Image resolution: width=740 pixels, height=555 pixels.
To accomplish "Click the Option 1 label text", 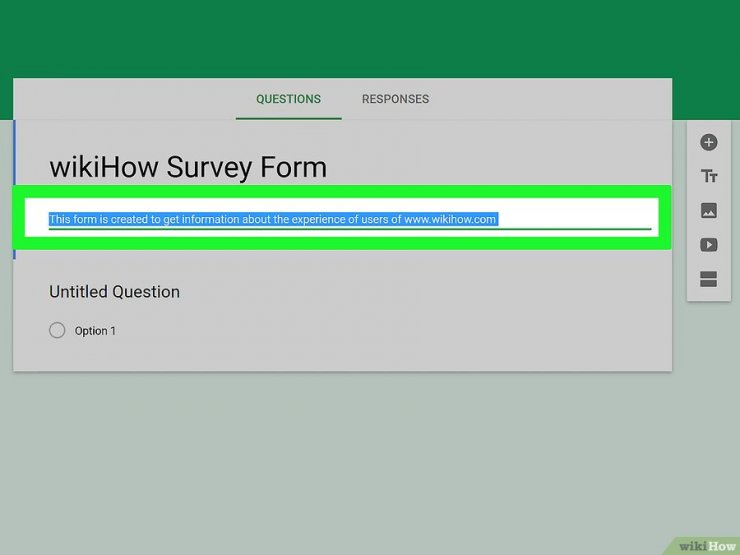I will (x=95, y=331).
